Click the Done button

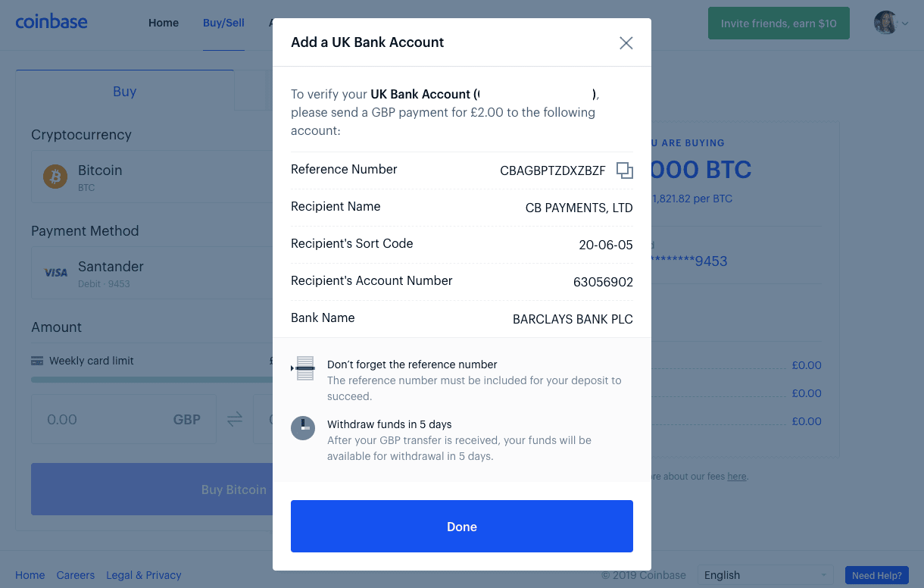(462, 527)
